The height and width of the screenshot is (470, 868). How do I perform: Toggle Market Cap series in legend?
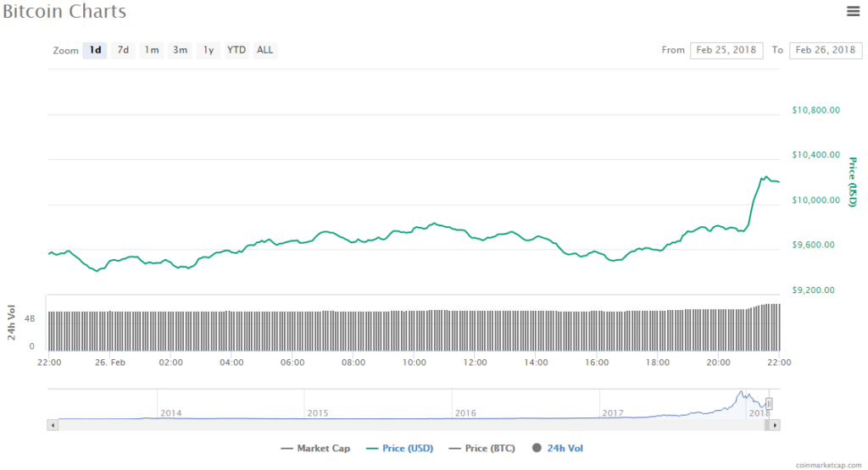314,448
